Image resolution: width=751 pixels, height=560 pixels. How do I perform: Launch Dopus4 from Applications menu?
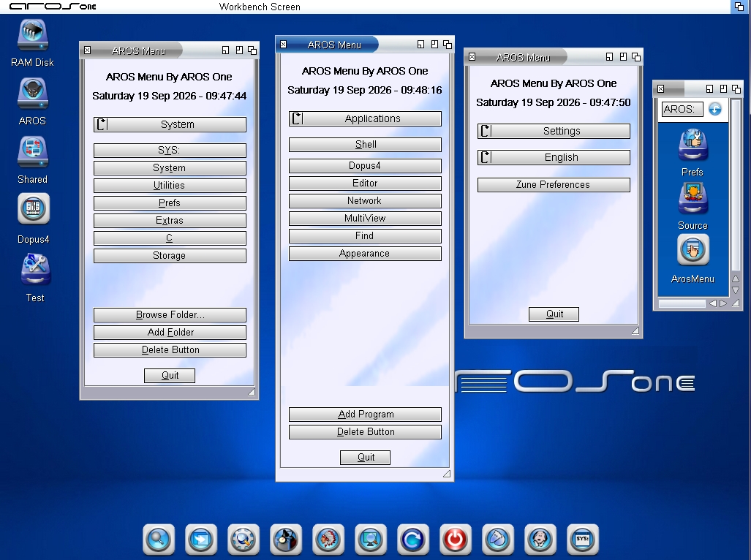365,166
